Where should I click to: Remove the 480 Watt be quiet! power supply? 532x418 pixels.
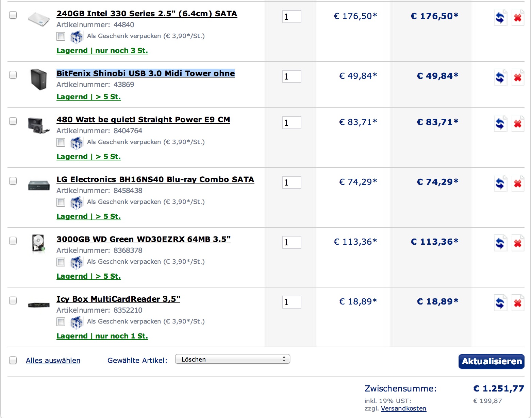coord(517,123)
